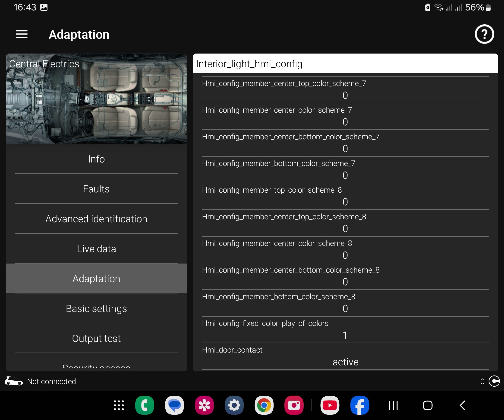Click the Interior_light_hmi_config adaptation field
The height and width of the screenshot is (420, 504).
click(345, 64)
